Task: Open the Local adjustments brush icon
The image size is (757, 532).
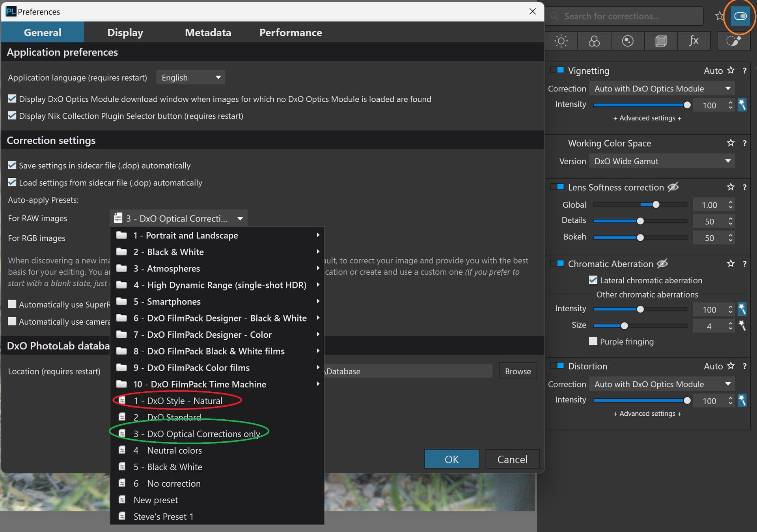Action: (733, 41)
